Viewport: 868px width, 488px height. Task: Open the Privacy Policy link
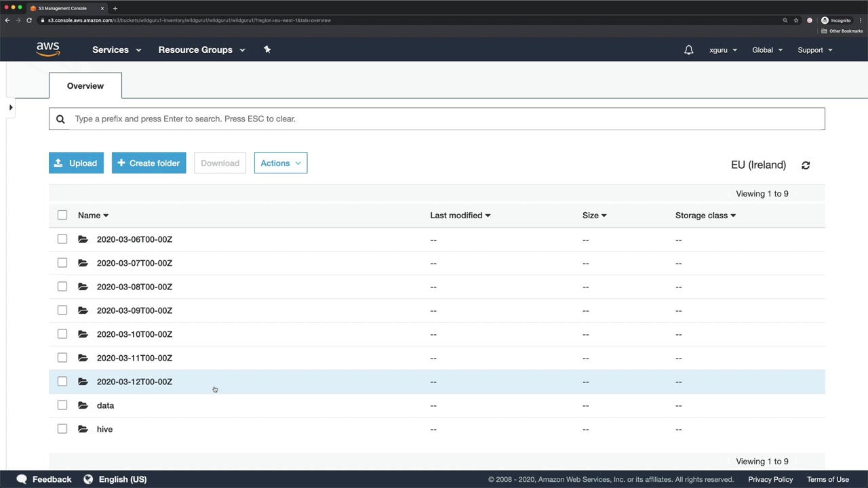[770, 479]
